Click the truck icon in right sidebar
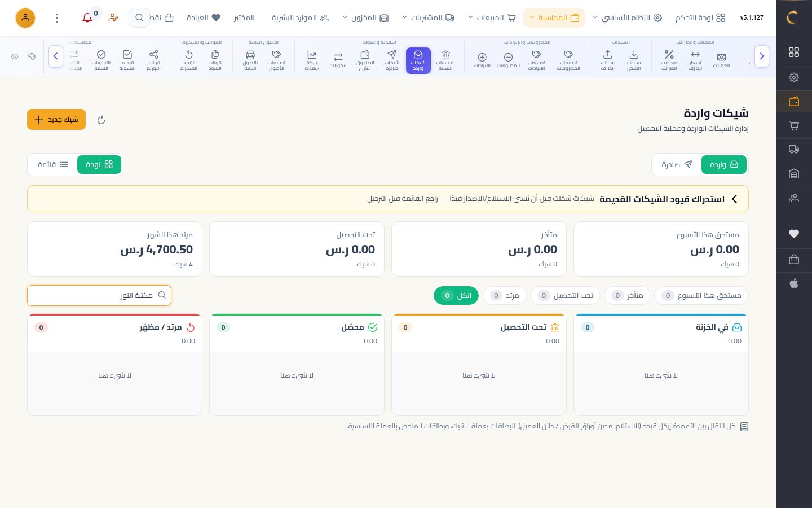This screenshot has height=508, width=812. click(x=794, y=150)
